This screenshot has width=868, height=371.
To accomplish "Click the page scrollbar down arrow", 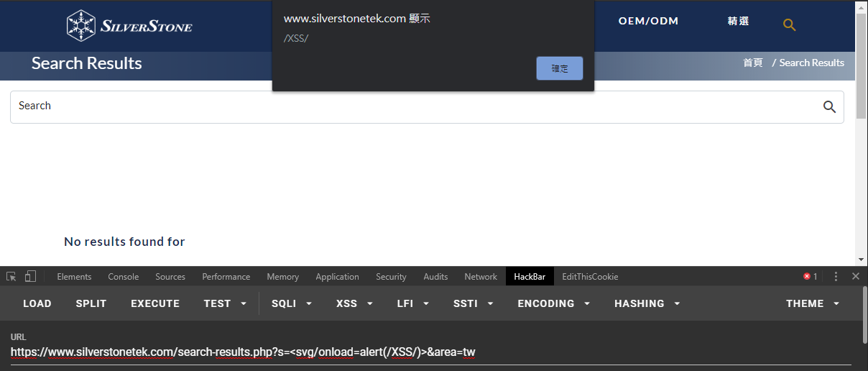I will tap(862, 260).
